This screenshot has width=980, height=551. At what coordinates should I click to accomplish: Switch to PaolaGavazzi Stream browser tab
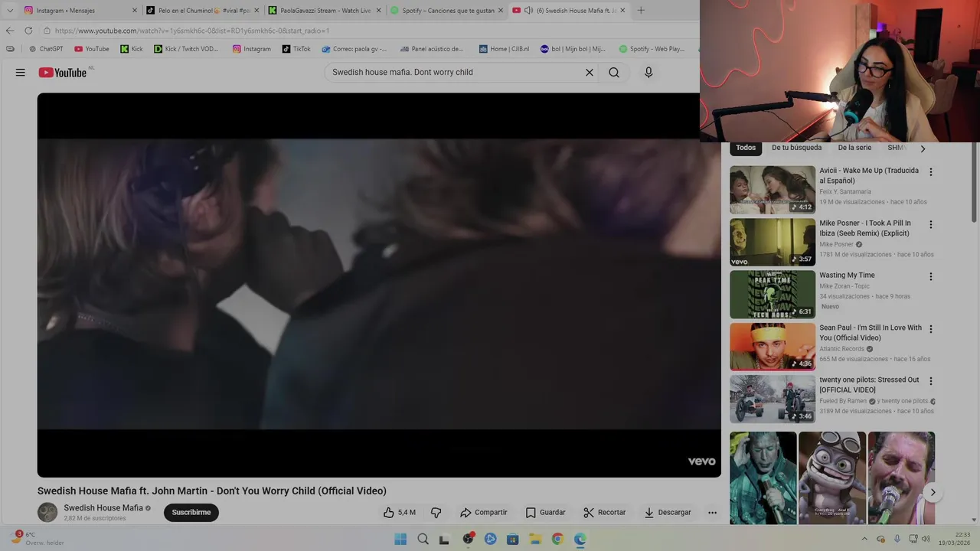(324, 11)
